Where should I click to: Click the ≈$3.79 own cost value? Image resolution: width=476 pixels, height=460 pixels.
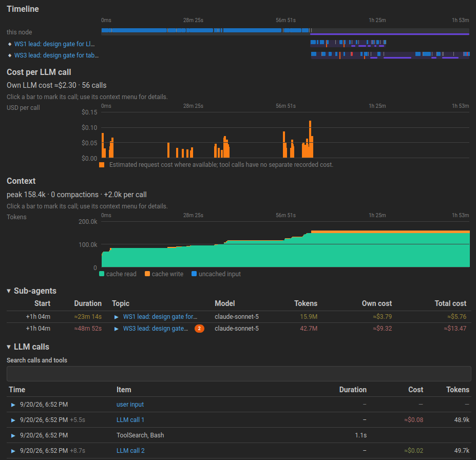click(383, 316)
